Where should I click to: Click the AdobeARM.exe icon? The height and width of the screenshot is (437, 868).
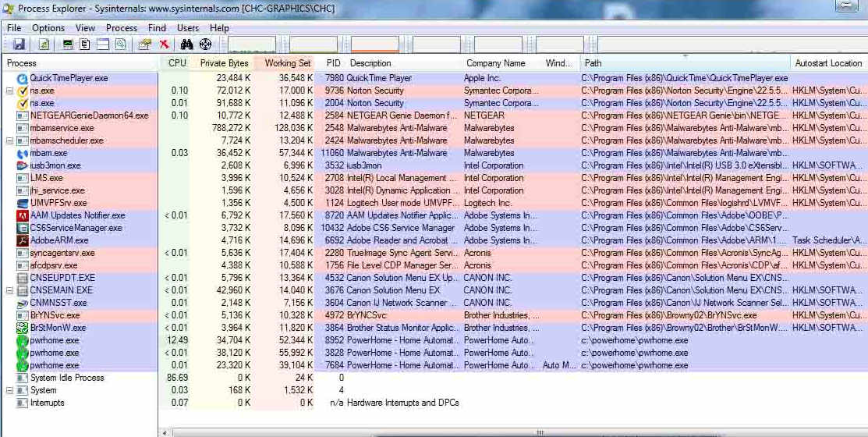coord(22,240)
